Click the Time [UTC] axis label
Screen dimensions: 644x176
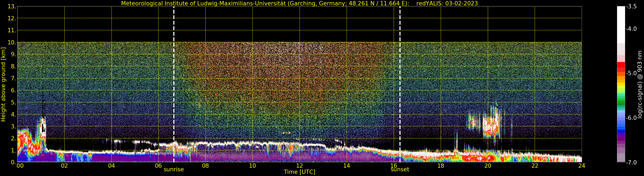coord(300,172)
